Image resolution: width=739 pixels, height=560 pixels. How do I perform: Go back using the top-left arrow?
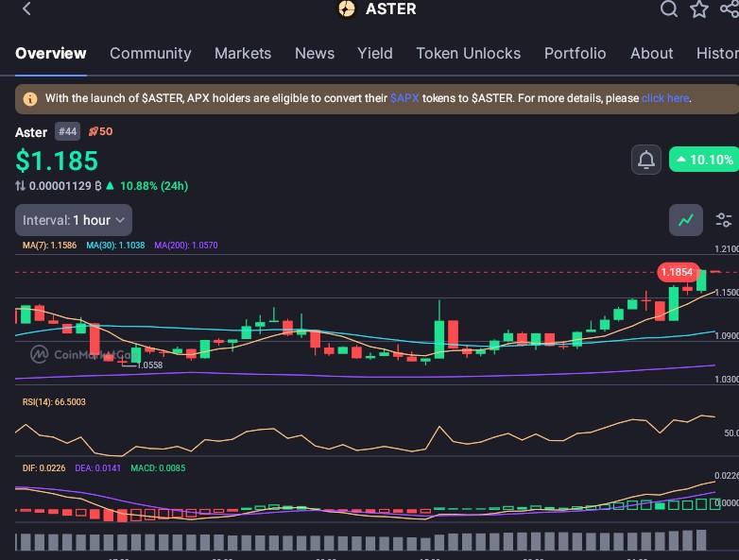[x=26, y=9]
